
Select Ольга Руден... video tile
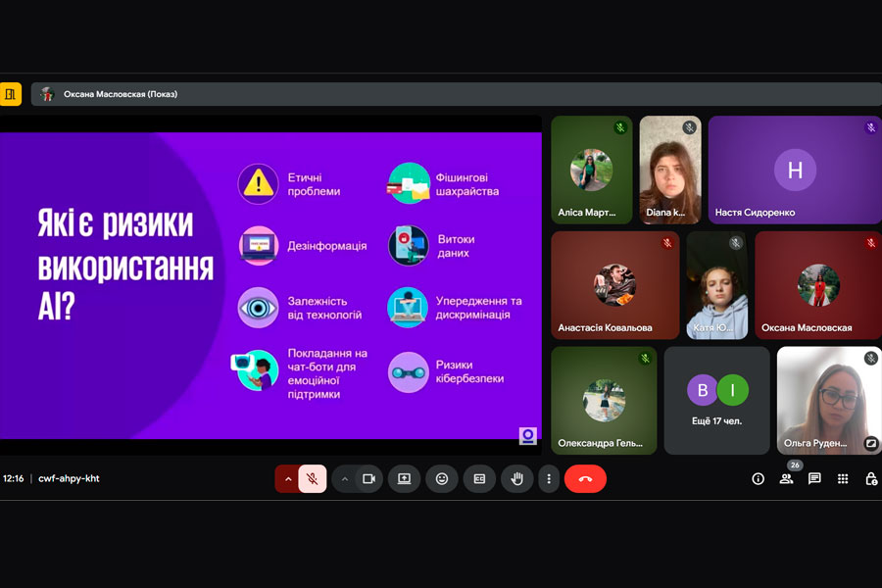829,401
